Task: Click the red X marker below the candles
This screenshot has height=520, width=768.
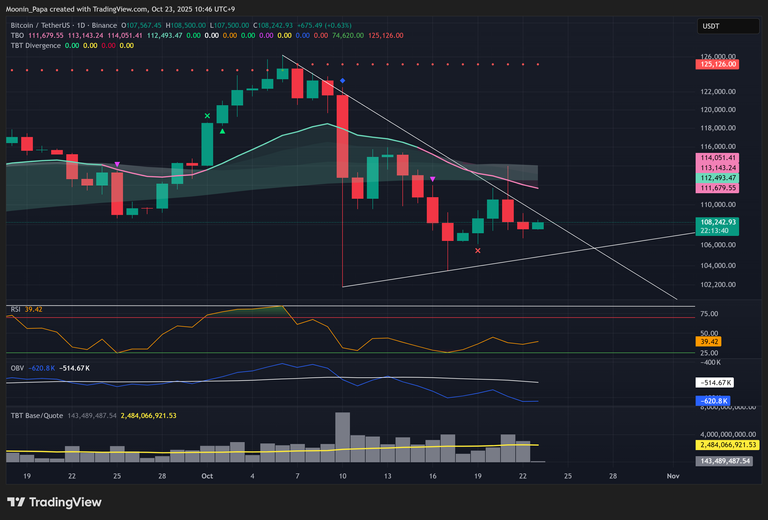Action: [x=477, y=250]
